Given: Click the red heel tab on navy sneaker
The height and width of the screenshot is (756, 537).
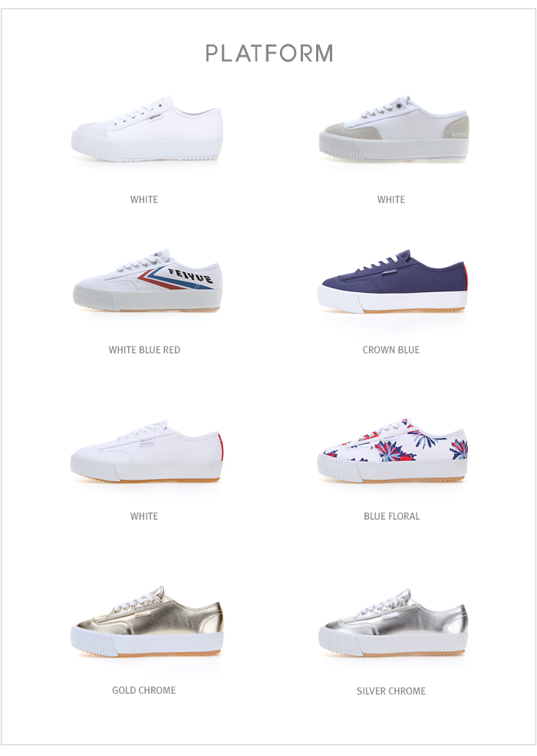Looking at the screenshot, I should [x=466, y=277].
